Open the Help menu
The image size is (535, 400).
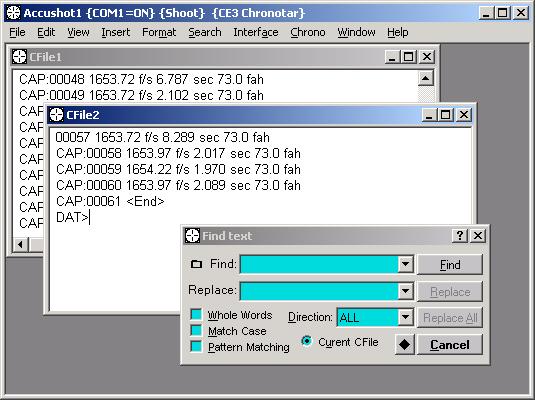[397, 32]
